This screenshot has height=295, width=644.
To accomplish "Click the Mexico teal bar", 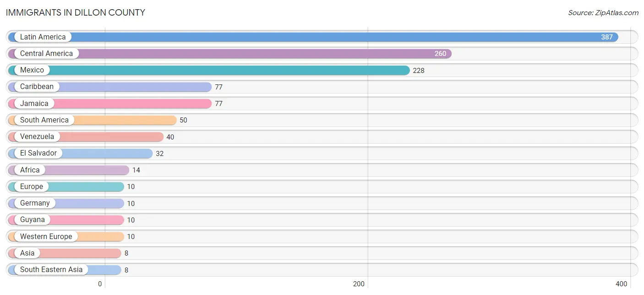I will tap(209, 70).
